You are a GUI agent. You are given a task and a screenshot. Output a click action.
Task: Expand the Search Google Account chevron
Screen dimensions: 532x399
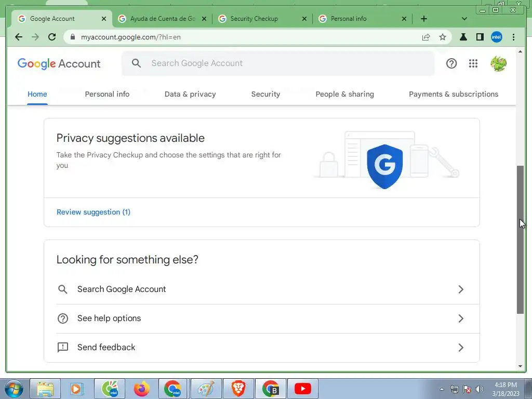pyautogui.click(x=461, y=289)
